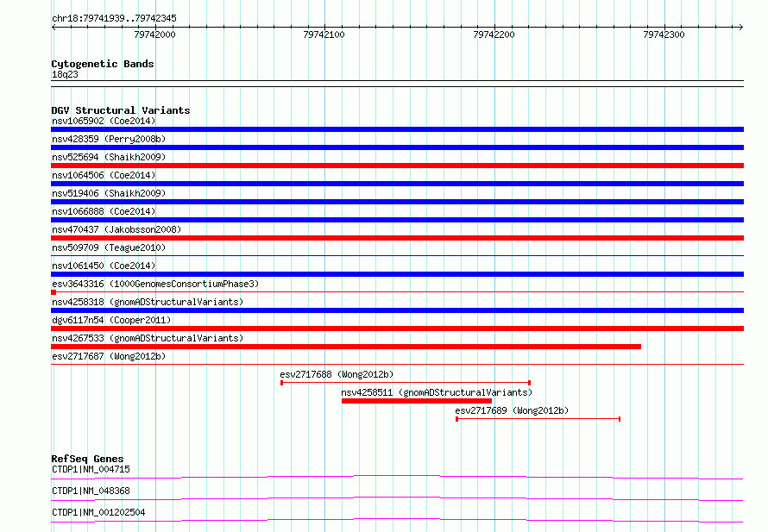The image size is (768, 532).
Task: Click the 18q23 cytogenetic band label
Action: (65, 74)
